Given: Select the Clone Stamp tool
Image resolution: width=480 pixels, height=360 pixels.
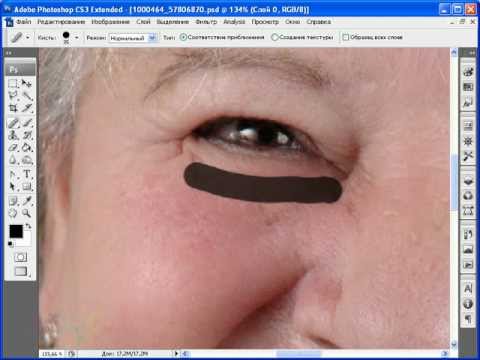Looking at the screenshot, I should coord(13,135).
